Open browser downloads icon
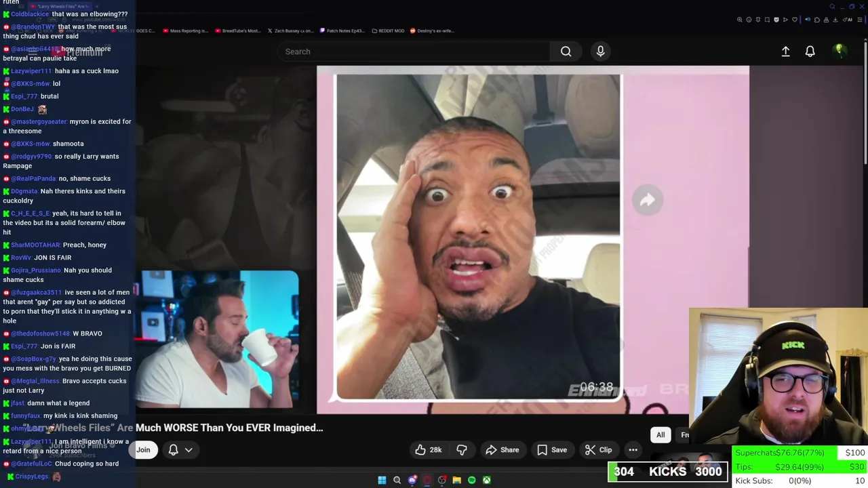Viewport: 868px width, 488px height. (x=835, y=20)
